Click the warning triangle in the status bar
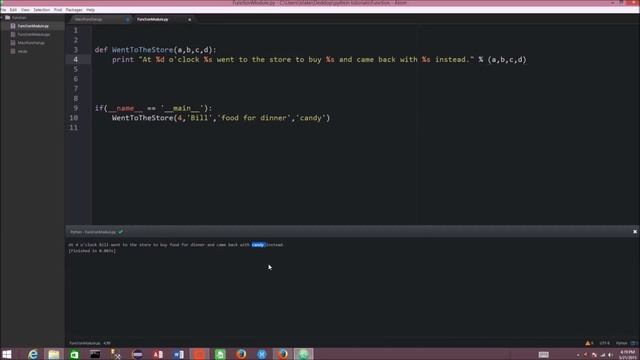 tap(589, 343)
